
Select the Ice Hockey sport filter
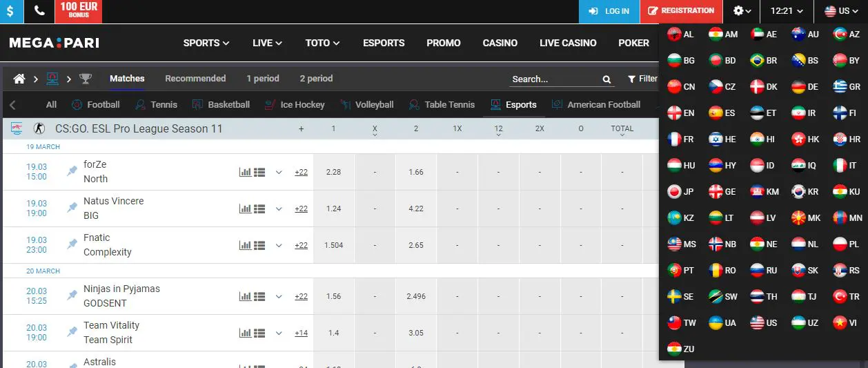click(294, 105)
